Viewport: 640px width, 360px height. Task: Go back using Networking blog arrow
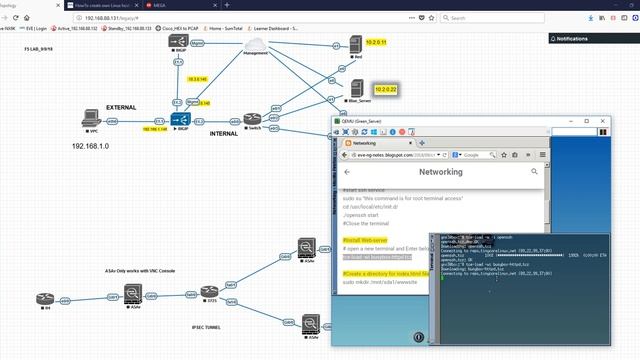tap(347, 172)
